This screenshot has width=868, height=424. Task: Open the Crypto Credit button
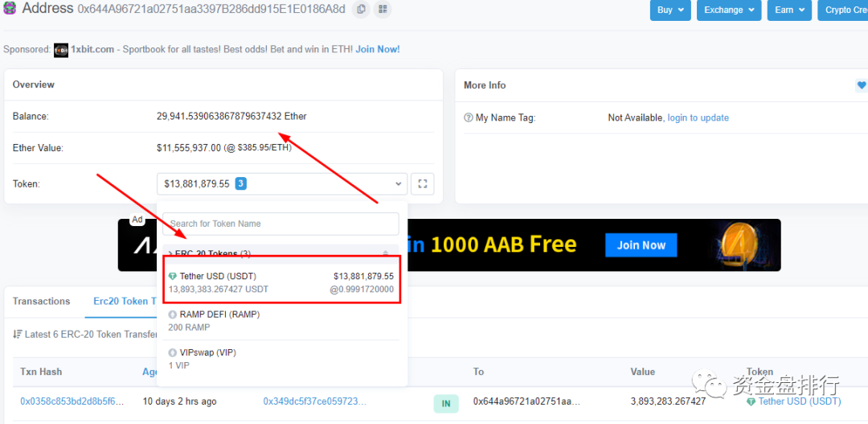tap(842, 10)
